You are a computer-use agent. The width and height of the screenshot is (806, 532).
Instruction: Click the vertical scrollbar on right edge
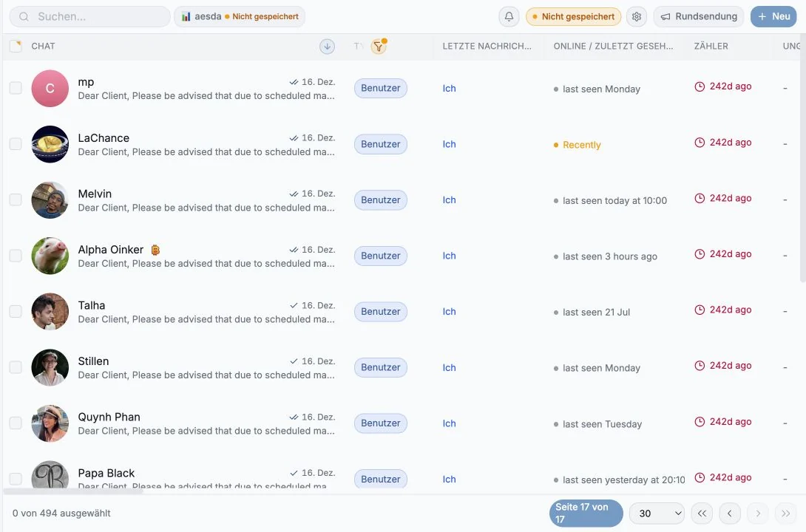(x=803, y=159)
